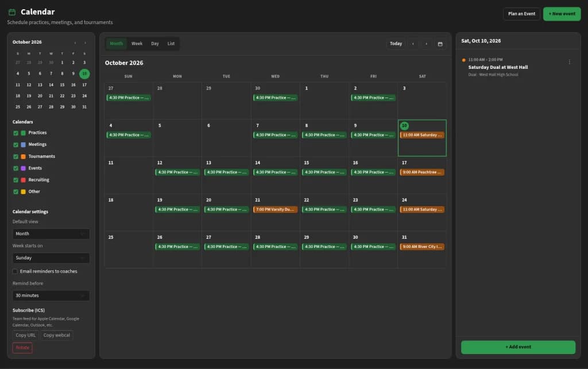The height and width of the screenshot is (369, 588).
Task: Open the Remind before dropdown
Action: [x=51, y=296]
